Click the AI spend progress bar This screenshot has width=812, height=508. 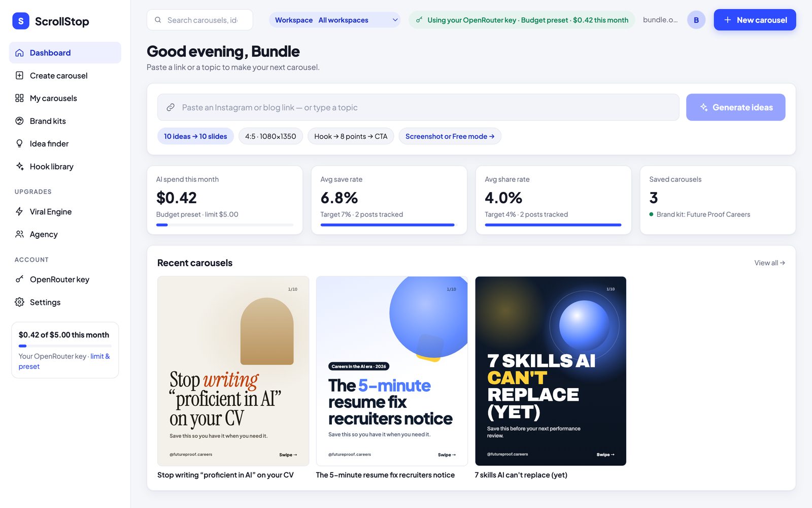pyautogui.click(x=225, y=225)
